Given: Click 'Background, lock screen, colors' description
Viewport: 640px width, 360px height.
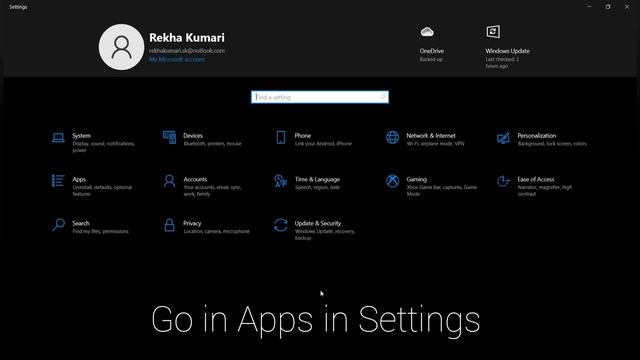Looking at the screenshot, I should coord(552,144).
